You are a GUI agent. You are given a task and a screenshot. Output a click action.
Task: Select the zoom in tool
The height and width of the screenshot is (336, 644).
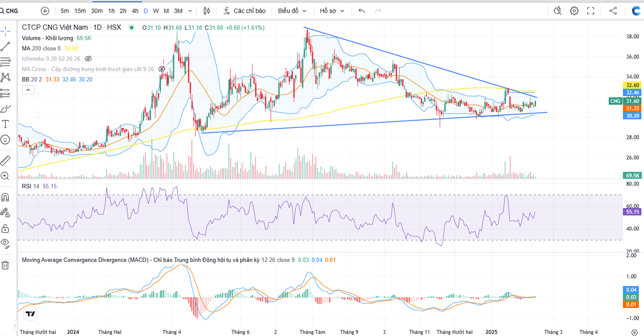click(x=6, y=176)
